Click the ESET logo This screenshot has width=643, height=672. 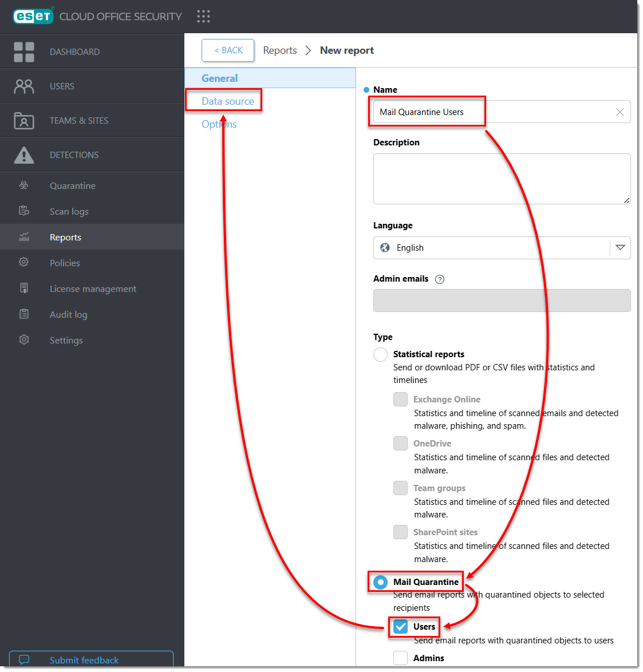tap(33, 16)
